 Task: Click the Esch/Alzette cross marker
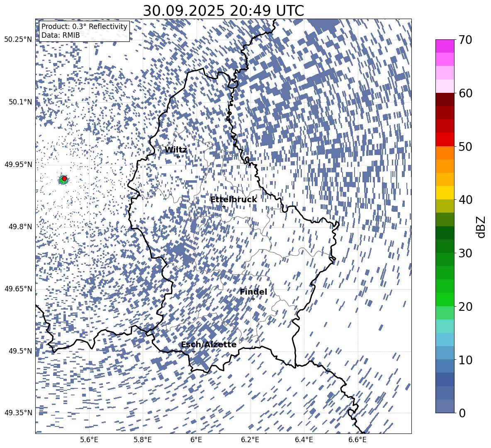click(194, 351)
